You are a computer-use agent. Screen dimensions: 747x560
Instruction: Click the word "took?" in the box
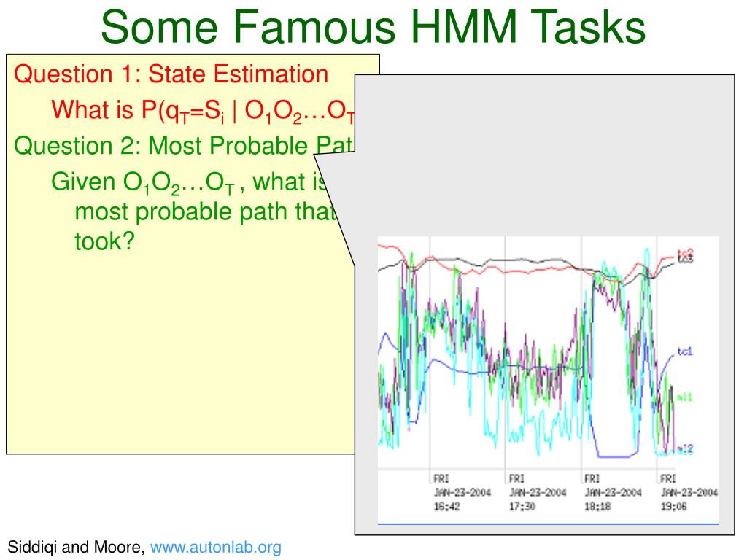click(x=105, y=241)
